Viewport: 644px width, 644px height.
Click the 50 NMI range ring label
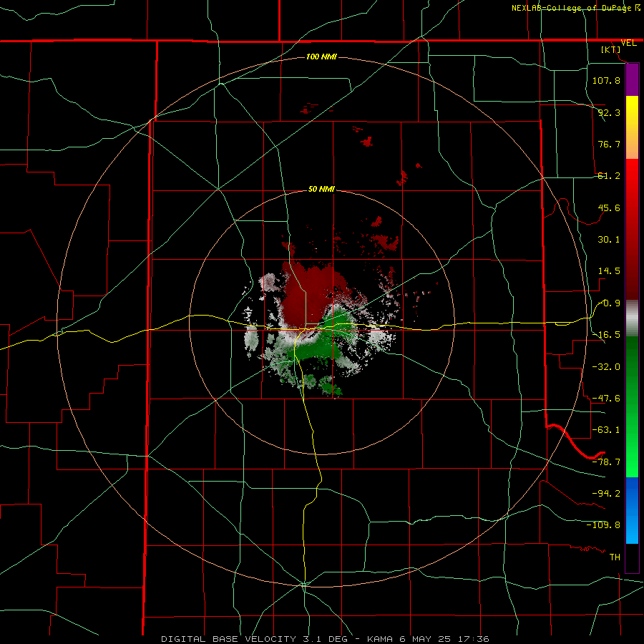click(x=321, y=190)
